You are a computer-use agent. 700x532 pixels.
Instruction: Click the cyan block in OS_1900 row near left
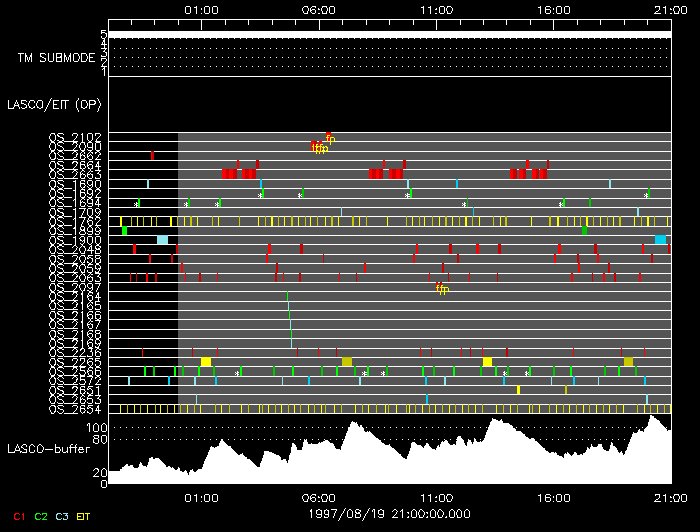coord(163,240)
